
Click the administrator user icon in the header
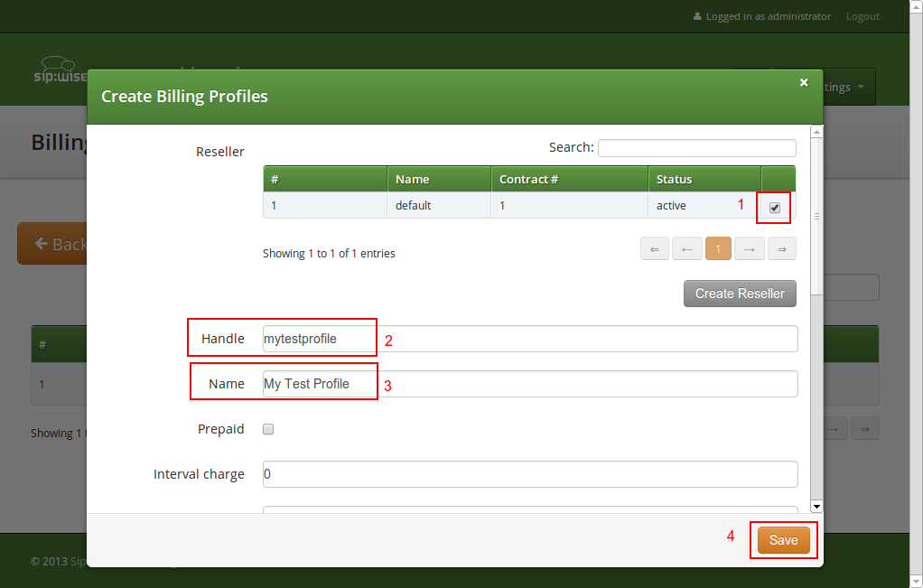697,15
